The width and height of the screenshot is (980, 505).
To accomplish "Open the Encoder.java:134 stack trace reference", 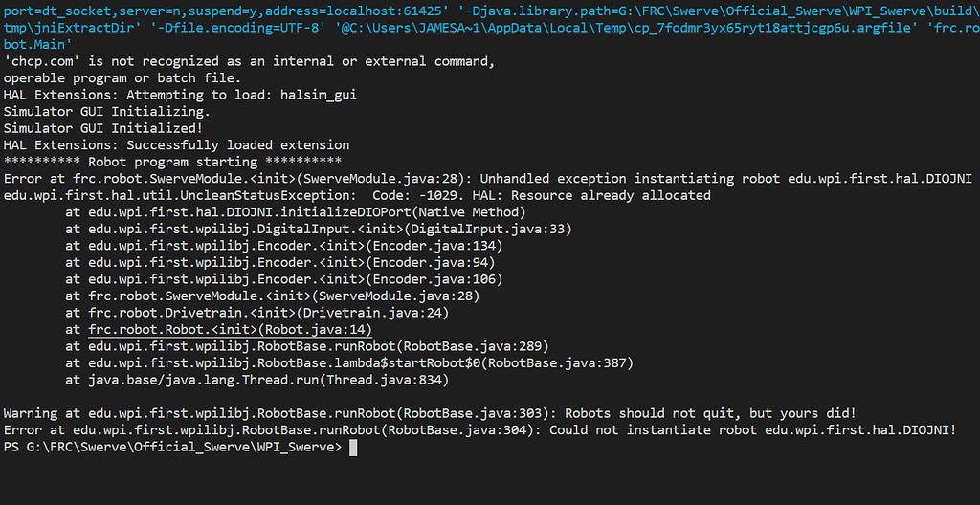I will tap(434, 246).
